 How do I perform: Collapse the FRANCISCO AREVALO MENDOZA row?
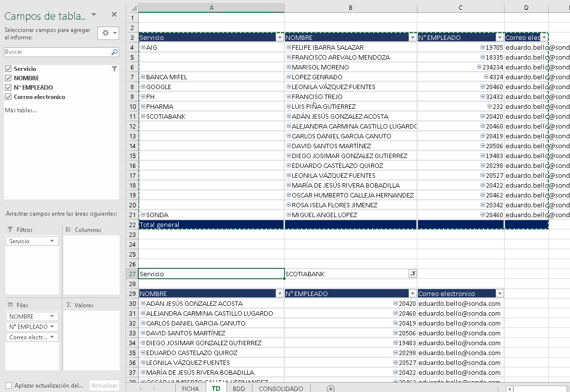pos(288,57)
